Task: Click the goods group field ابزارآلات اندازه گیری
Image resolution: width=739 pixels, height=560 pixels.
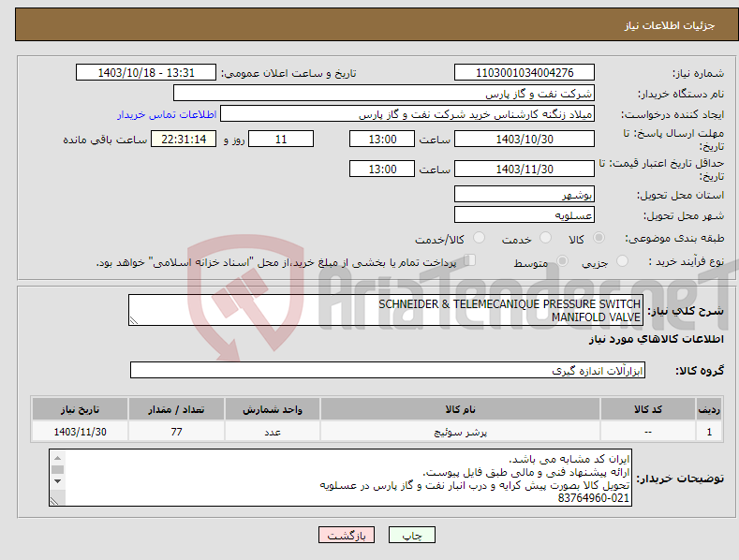Action: coord(388,371)
